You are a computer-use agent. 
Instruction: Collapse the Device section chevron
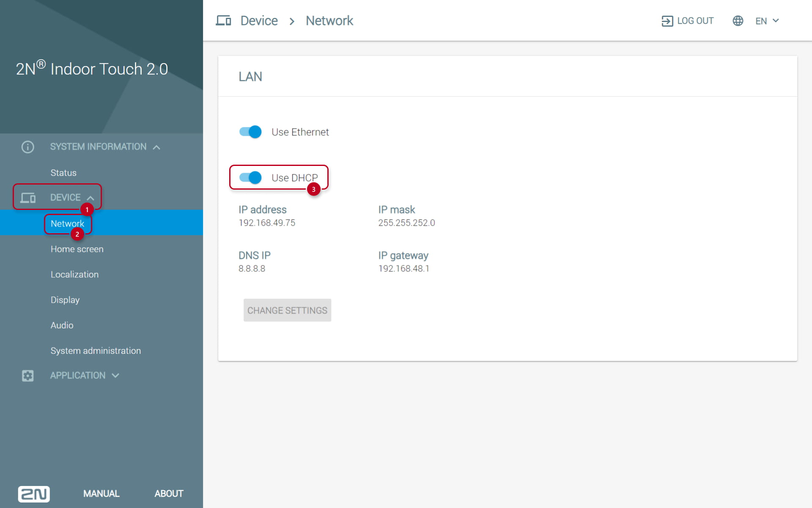coord(91,198)
